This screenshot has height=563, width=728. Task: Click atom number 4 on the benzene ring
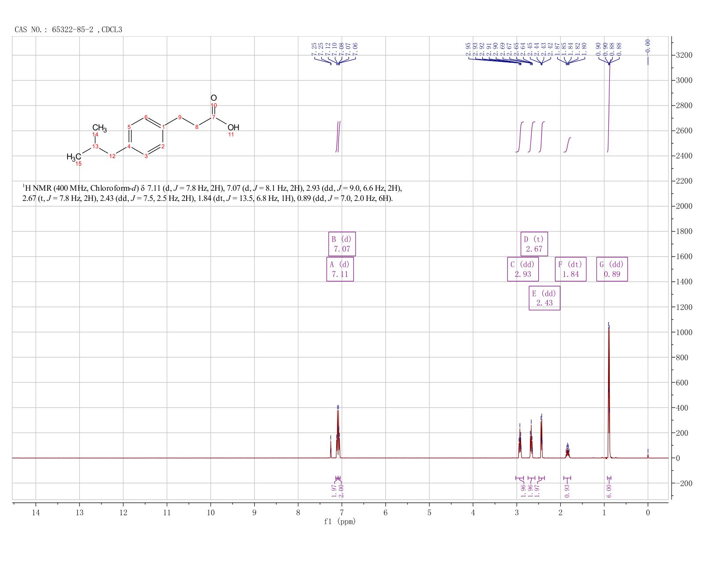129,146
